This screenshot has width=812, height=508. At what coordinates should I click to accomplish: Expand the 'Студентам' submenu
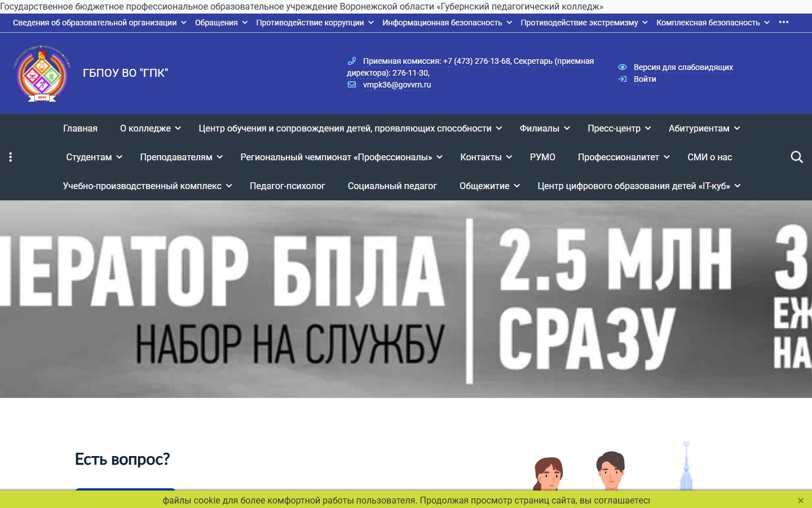coord(94,157)
